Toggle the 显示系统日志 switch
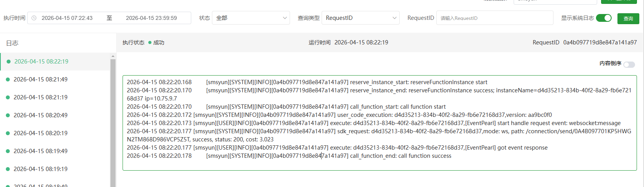Image resolution: width=644 pixels, height=187 pixels. pyautogui.click(x=603, y=18)
